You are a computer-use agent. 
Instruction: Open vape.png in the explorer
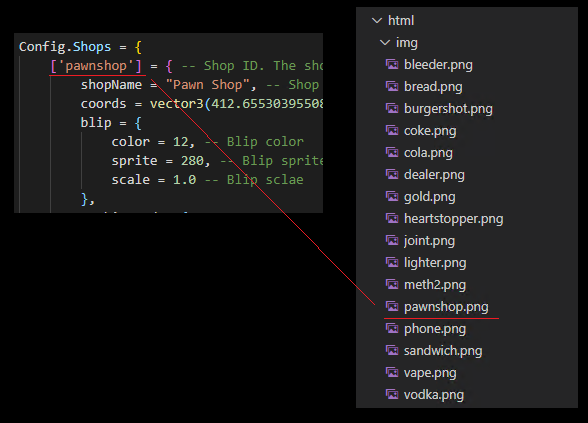click(430, 373)
